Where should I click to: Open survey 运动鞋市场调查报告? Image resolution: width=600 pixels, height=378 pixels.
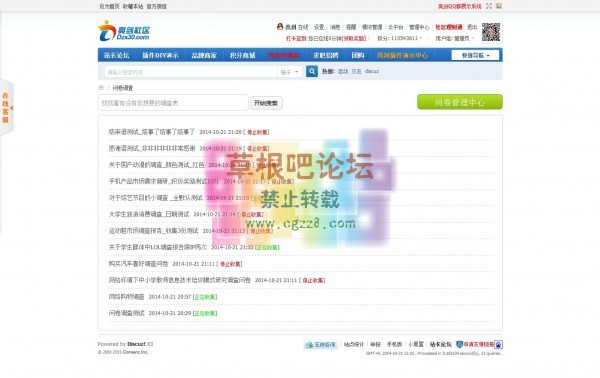[153, 231]
